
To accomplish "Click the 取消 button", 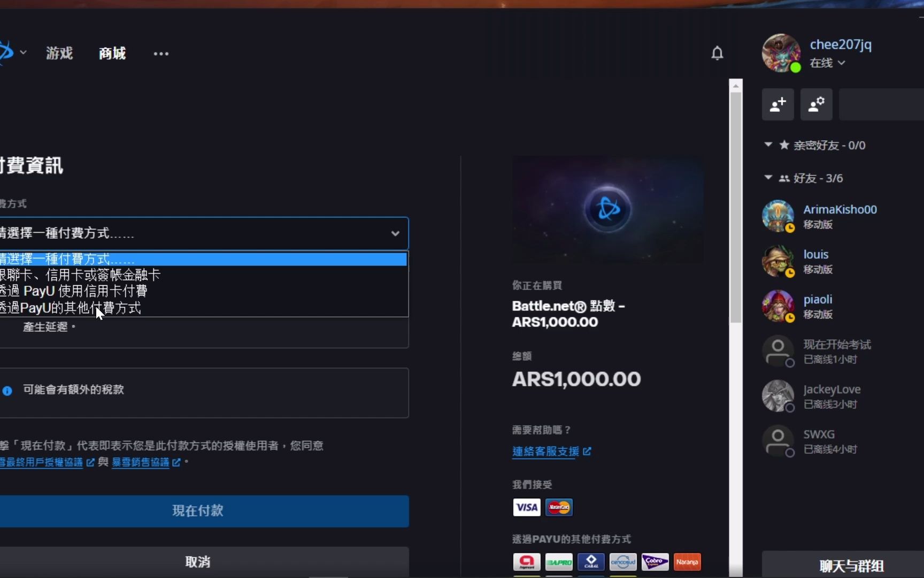I will (204, 562).
